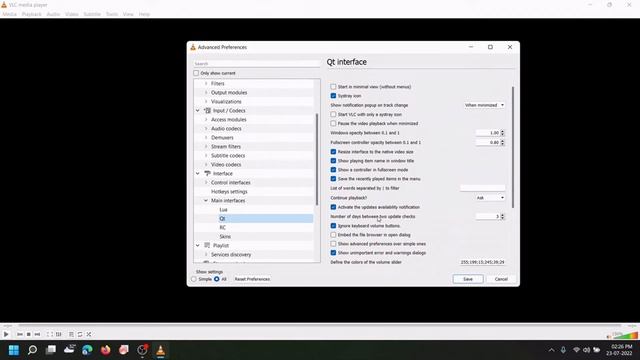The width and height of the screenshot is (640, 360).
Task: Click the Stop playback button
Action: point(29,334)
